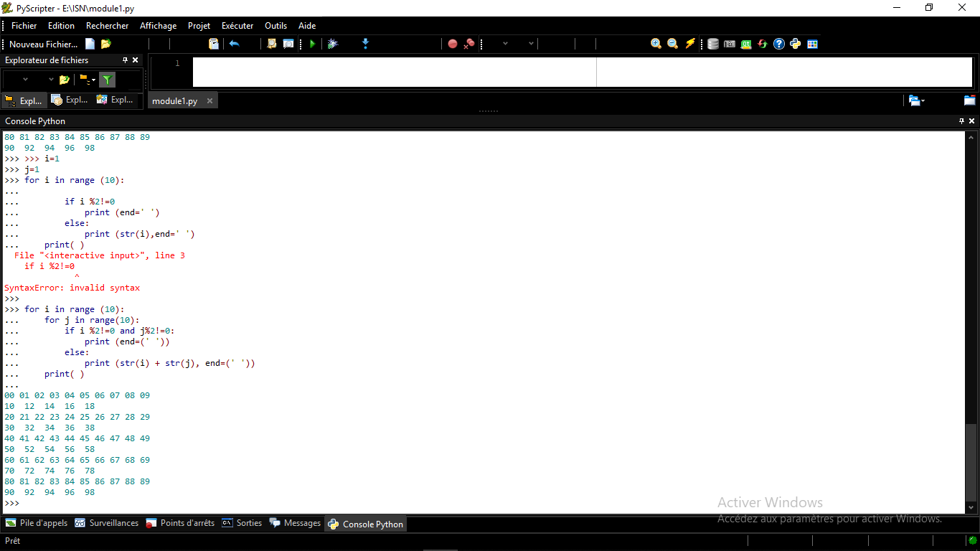Run the script with green play icon
Image resolution: width=980 pixels, height=551 pixels.
tap(312, 44)
